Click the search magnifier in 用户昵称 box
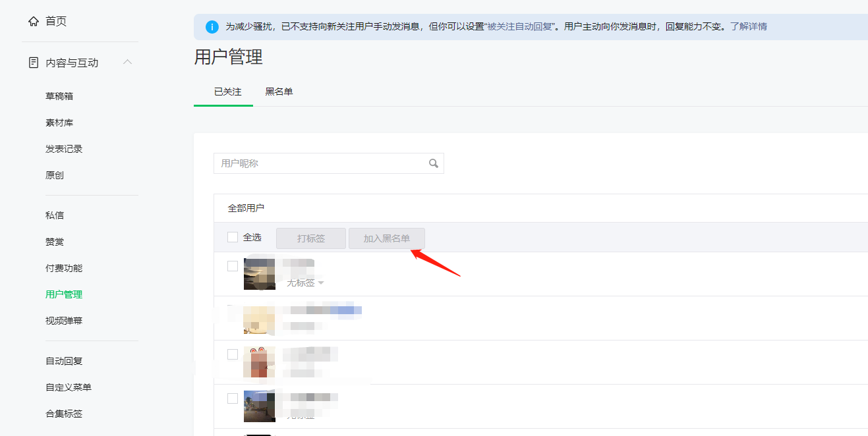 coord(434,163)
